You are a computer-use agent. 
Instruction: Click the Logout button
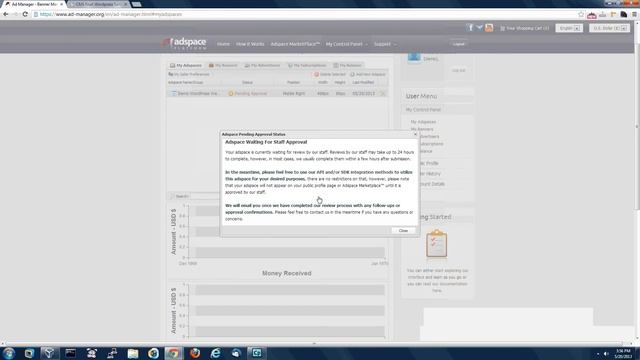coord(458,44)
